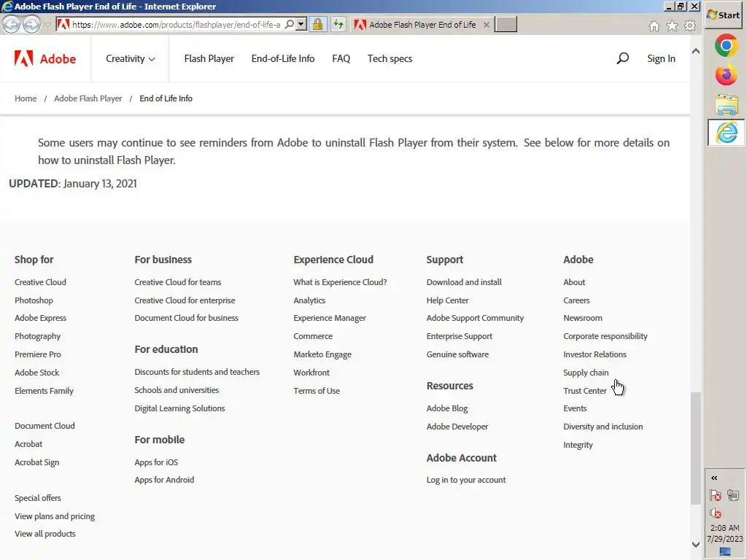Launch Firefox from taskbar
Screen dimensions: 747x560
(726, 75)
